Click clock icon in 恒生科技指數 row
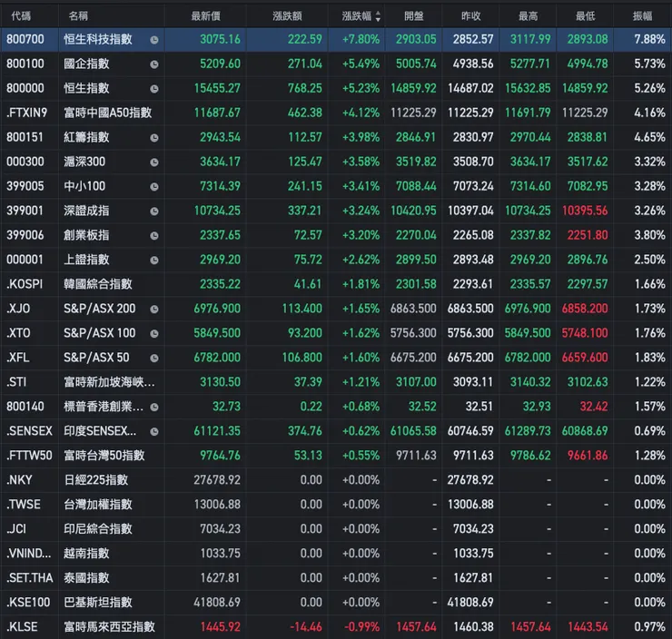The width and height of the screenshot is (672, 639). (x=154, y=40)
